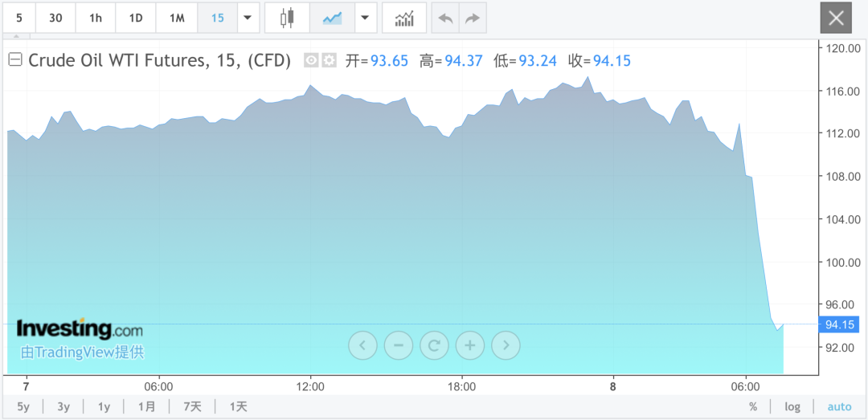This screenshot has width=868, height=420.
Task: Open Crude Oil series settings gear
Action: (x=329, y=60)
